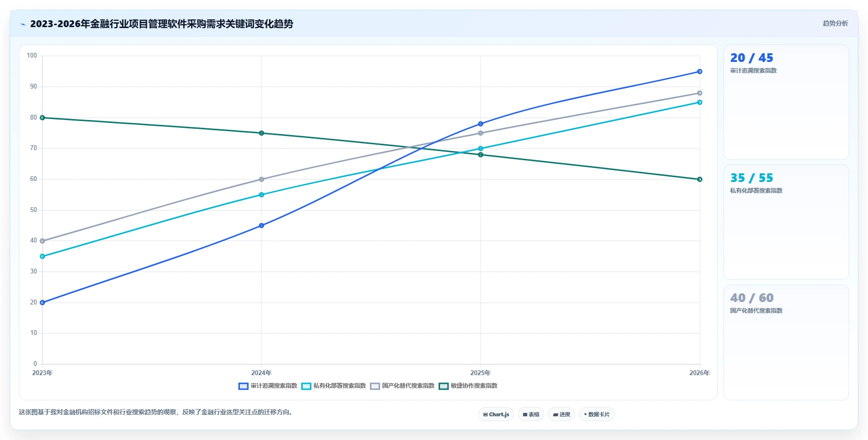868x440 pixels.
Task: Select the 2024年 gray 国产化替代 point at 60
Action: (x=262, y=179)
